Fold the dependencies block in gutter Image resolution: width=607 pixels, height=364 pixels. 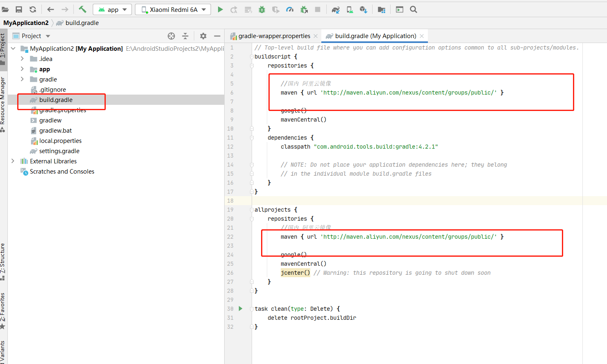point(252,138)
